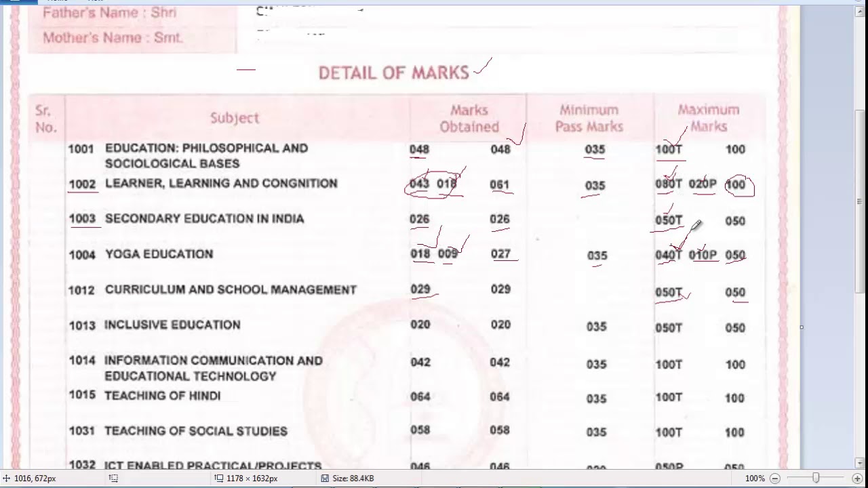Click the file size 'Size: 88.4KB'
The image size is (868, 488).
(x=353, y=479)
